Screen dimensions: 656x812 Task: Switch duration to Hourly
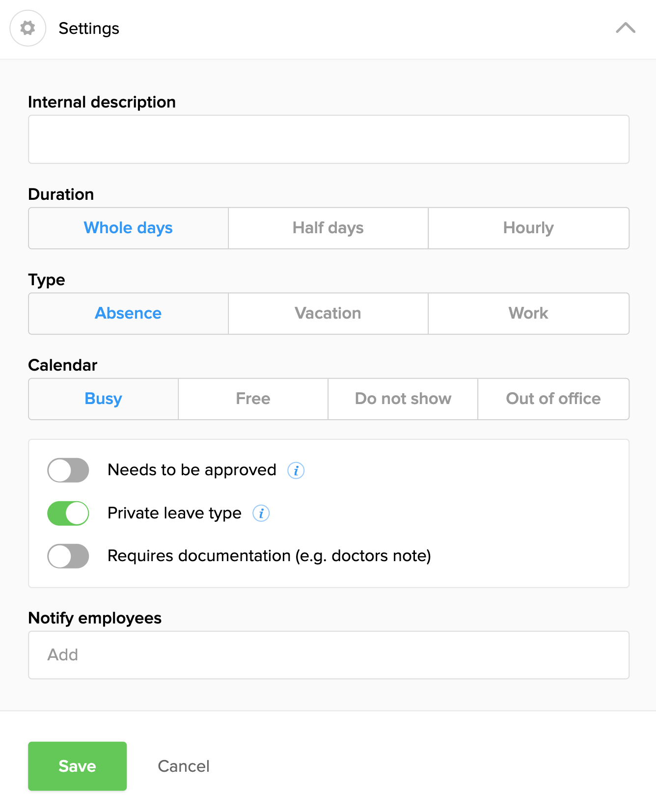tap(528, 228)
